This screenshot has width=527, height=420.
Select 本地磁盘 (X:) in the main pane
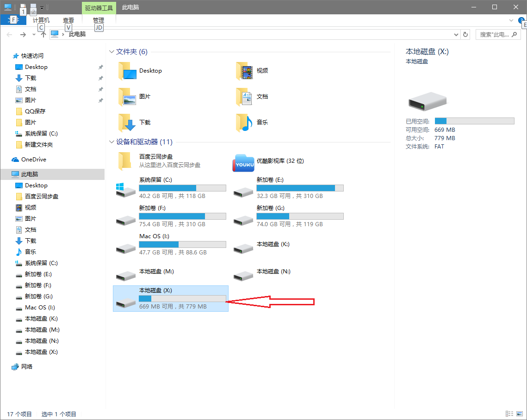(171, 298)
